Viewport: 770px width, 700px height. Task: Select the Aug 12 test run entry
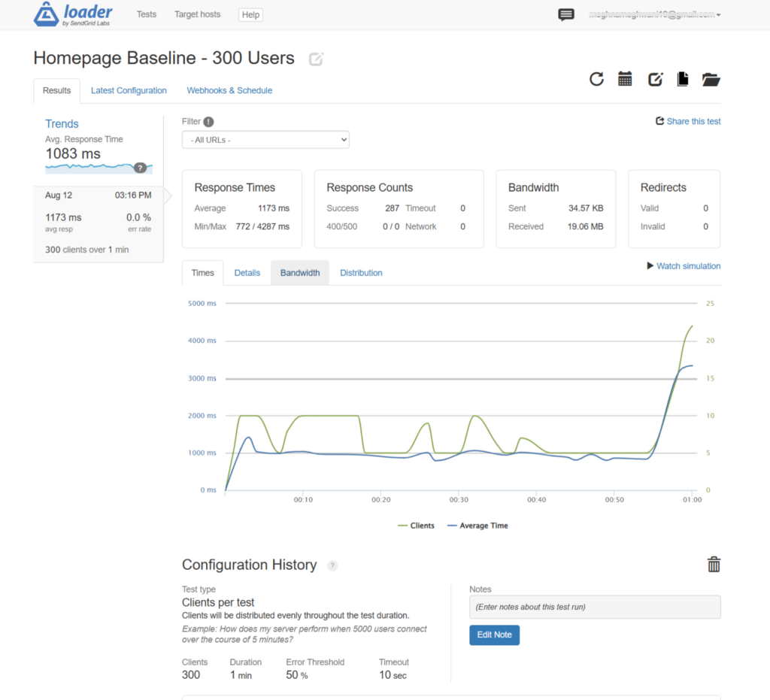click(99, 224)
